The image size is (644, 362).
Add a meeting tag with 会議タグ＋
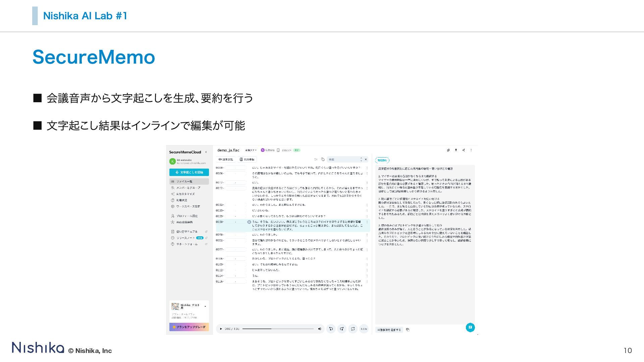(x=251, y=150)
